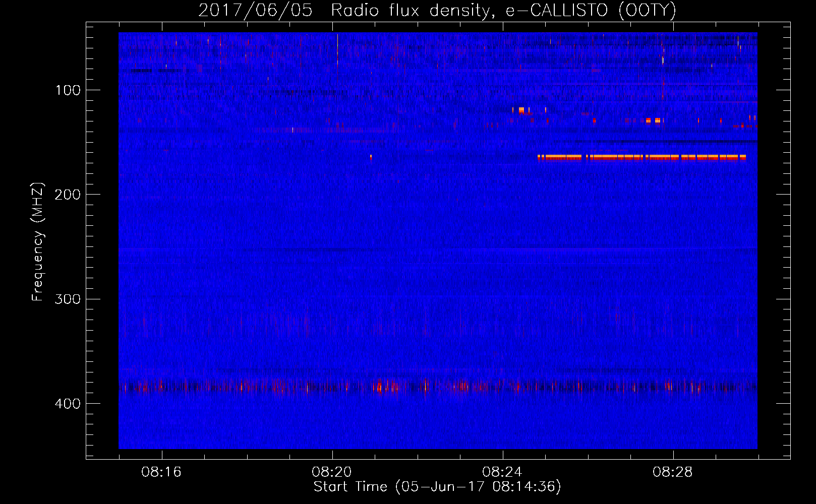Click the 'Start Time (05-Jun-17 08:14:36)' axis label

(437, 487)
